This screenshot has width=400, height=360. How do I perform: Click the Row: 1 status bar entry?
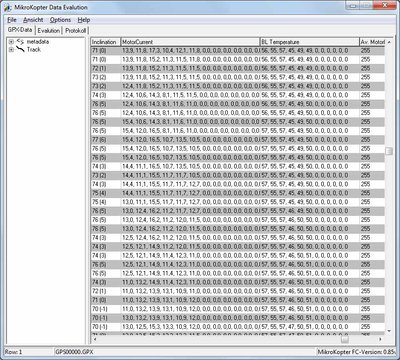click(13, 352)
